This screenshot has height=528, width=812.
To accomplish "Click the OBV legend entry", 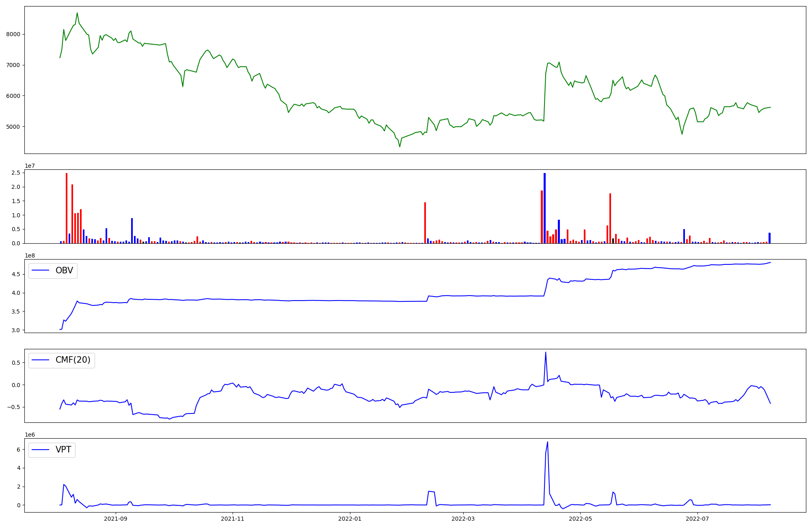I will tap(64, 270).
